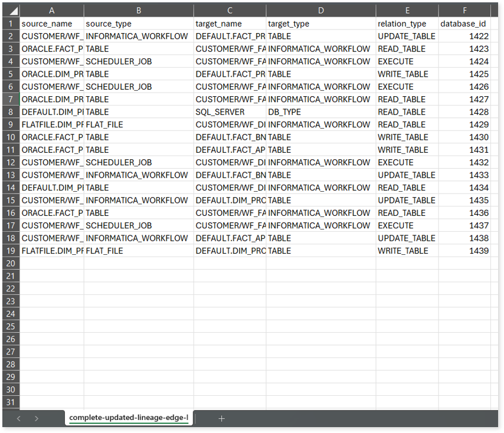Viewport: 504px width, 433px height.
Task: Select column F header
Action: (464, 11)
